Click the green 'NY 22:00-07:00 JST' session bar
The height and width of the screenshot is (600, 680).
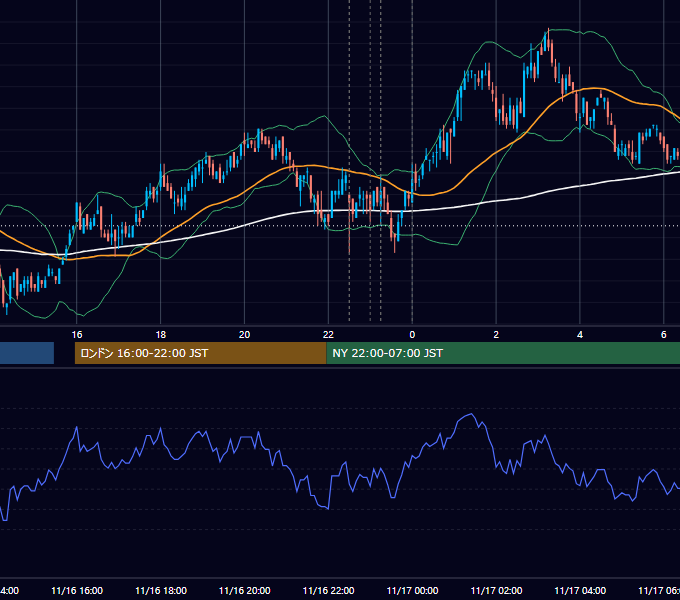pos(503,353)
